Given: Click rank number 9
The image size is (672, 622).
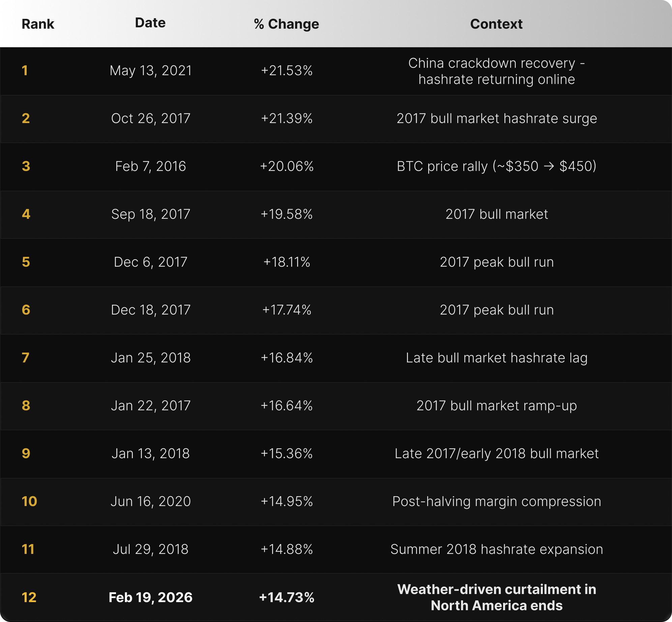Looking at the screenshot, I should click(26, 453).
